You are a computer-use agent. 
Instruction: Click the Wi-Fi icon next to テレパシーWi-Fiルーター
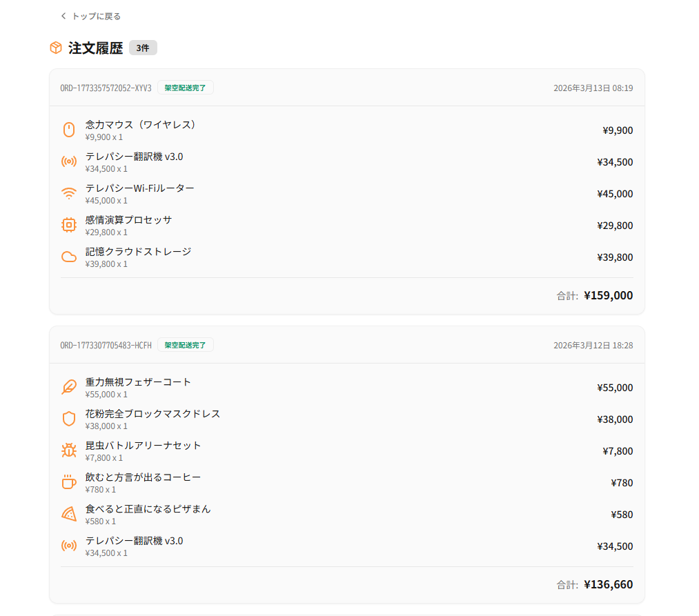pyautogui.click(x=68, y=193)
